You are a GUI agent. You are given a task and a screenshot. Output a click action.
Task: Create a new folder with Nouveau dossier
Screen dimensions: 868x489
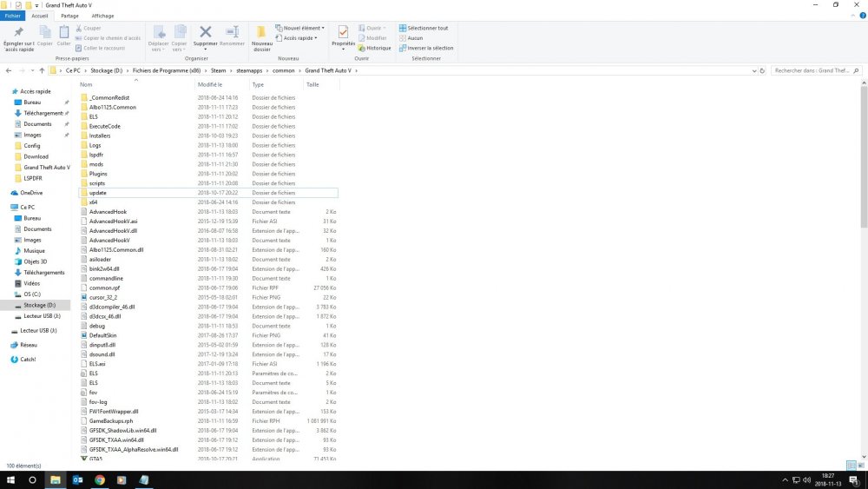click(262, 38)
